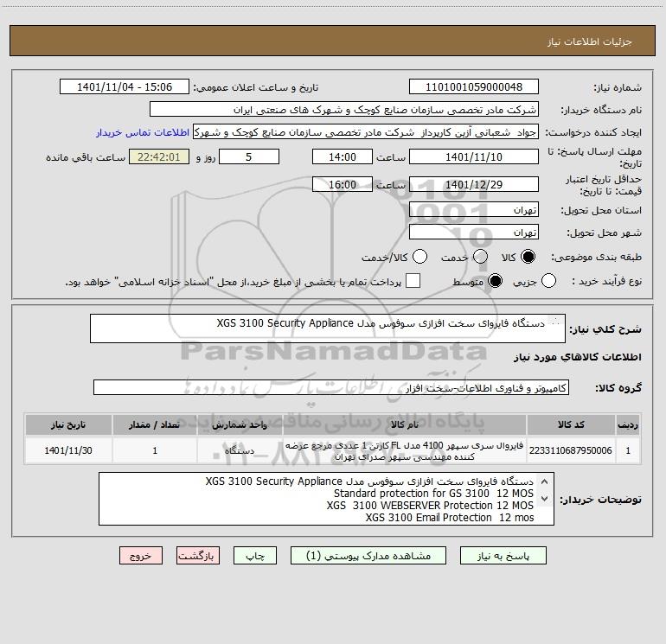Open مشاهده مدارک پیوستی (1) button

(368, 556)
